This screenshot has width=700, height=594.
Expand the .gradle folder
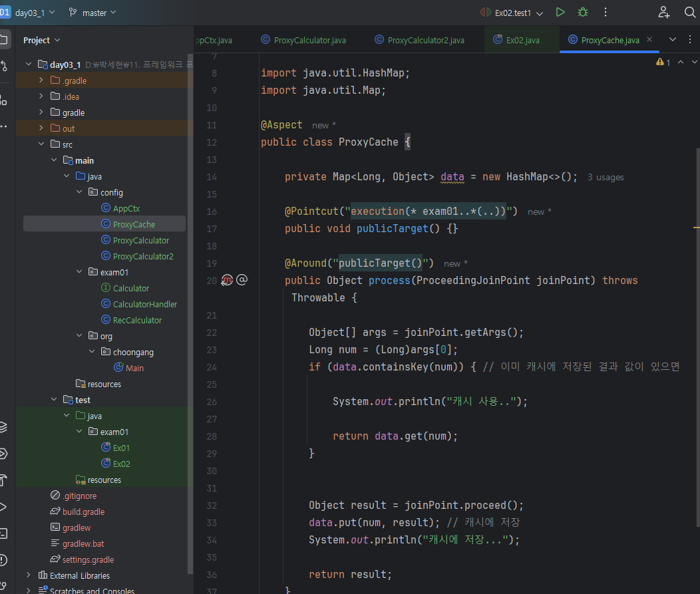click(41, 80)
